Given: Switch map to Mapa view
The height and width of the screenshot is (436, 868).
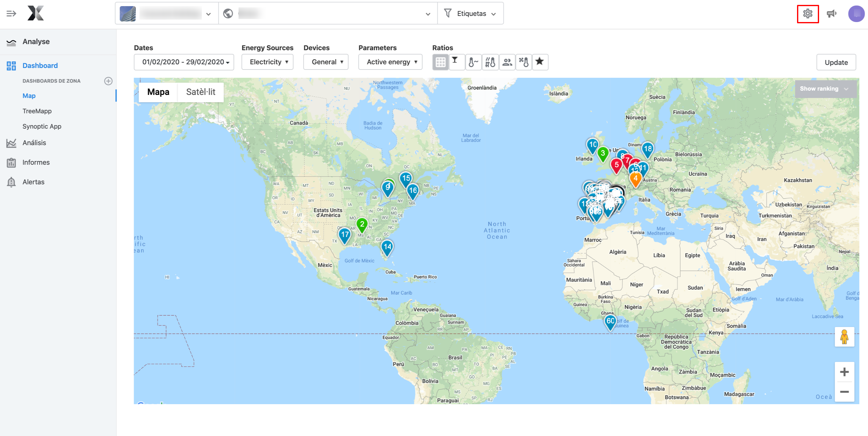Looking at the screenshot, I should click(158, 92).
